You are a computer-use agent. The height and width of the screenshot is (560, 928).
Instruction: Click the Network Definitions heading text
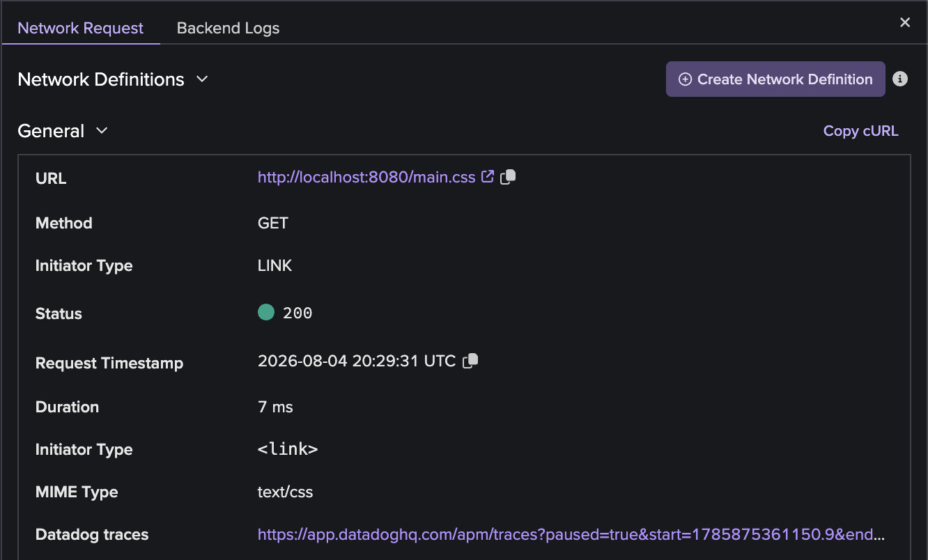coord(101,79)
